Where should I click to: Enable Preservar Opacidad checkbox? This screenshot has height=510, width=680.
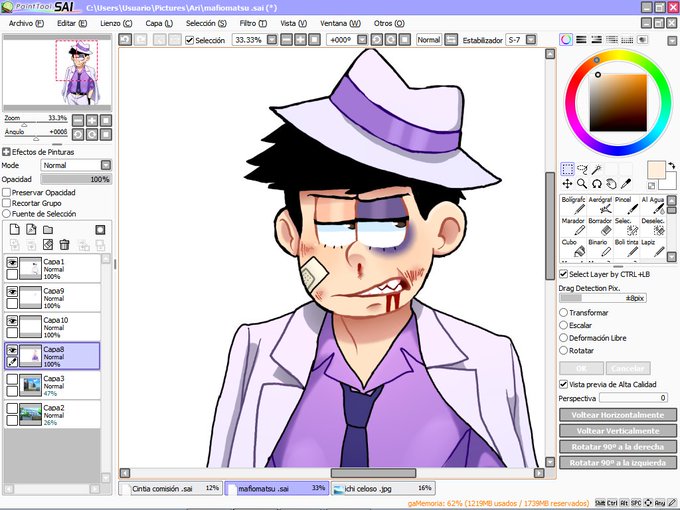pos(7,192)
